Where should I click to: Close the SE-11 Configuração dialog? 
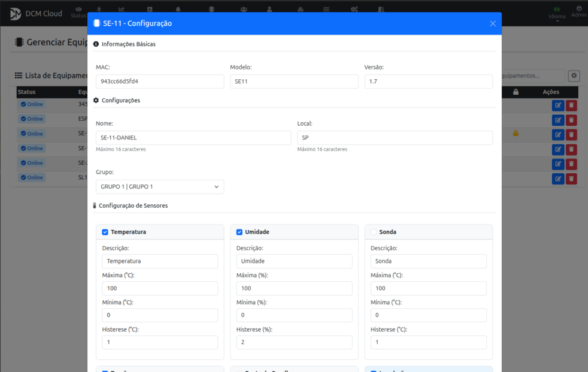(x=492, y=24)
